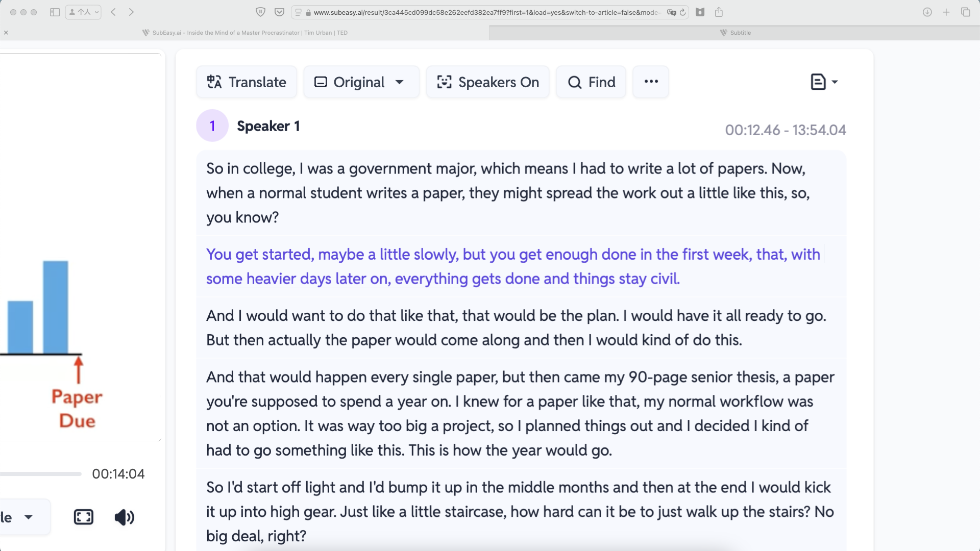Click the more options ellipsis icon
Viewport: 980px width, 551px height.
click(650, 82)
